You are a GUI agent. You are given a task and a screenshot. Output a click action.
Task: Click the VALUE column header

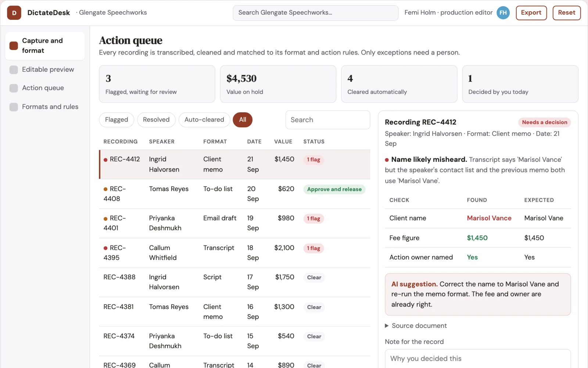pos(283,142)
